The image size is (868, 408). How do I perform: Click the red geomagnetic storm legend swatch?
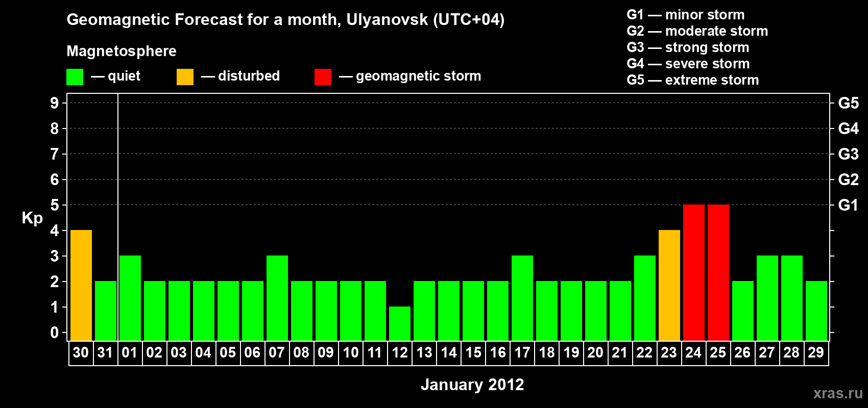point(323,77)
